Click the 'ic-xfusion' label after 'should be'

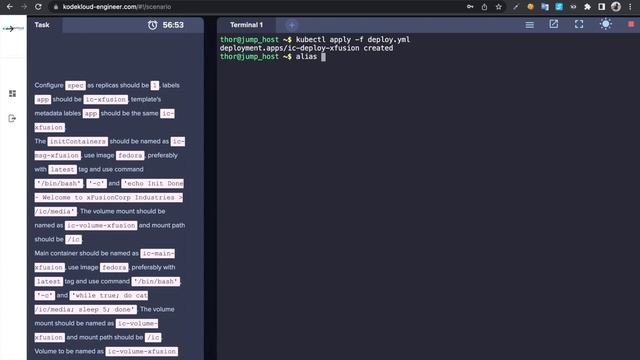pos(106,99)
